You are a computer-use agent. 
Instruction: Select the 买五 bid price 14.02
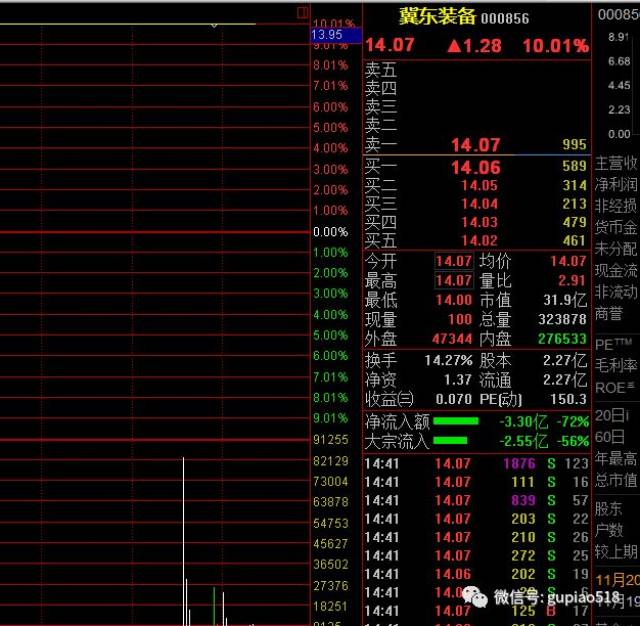click(x=479, y=241)
